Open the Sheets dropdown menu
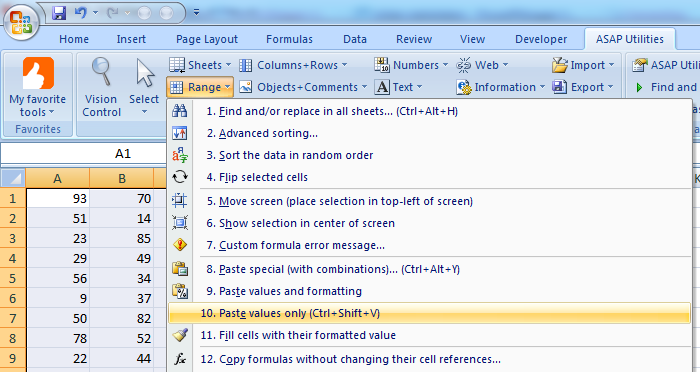This screenshot has height=372, width=700. coord(200,65)
